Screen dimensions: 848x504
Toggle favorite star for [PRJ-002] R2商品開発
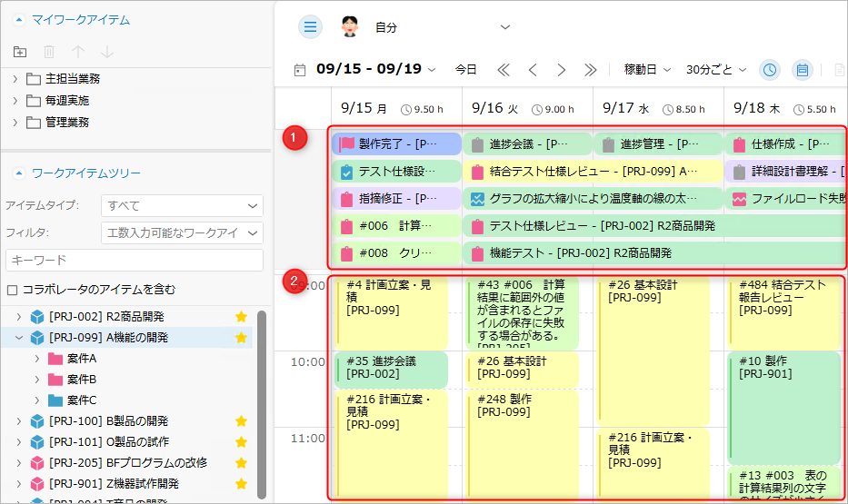tap(241, 317)
